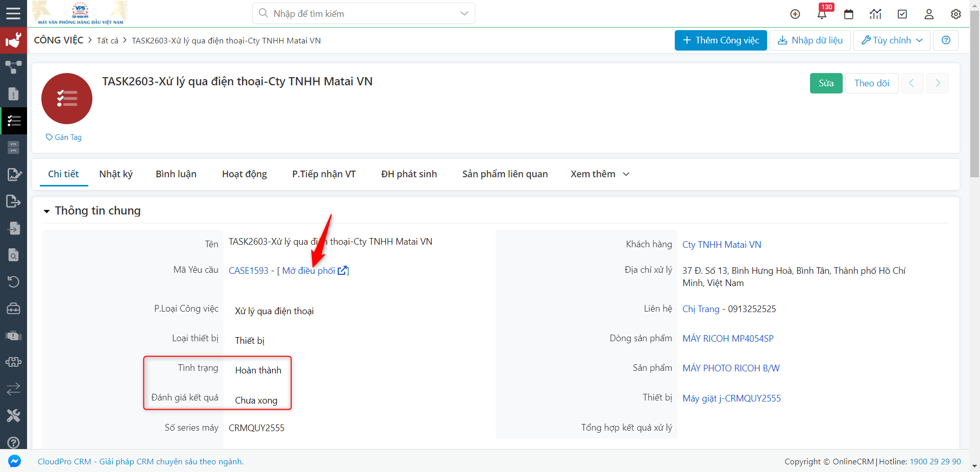Click the quick create plus icon
Viewport: 980px width, 472px height.
795,14
